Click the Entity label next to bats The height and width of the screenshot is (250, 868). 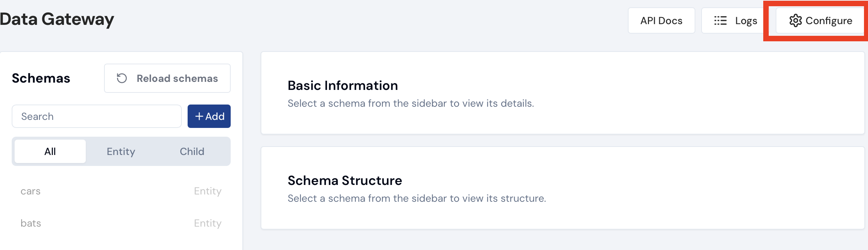pos(207,223)
